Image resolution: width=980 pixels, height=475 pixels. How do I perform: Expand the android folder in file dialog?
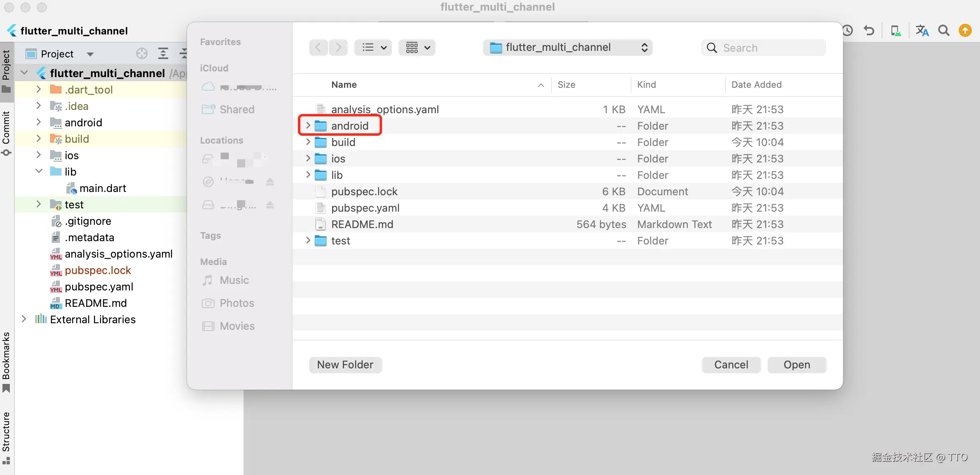click(308, 126)
